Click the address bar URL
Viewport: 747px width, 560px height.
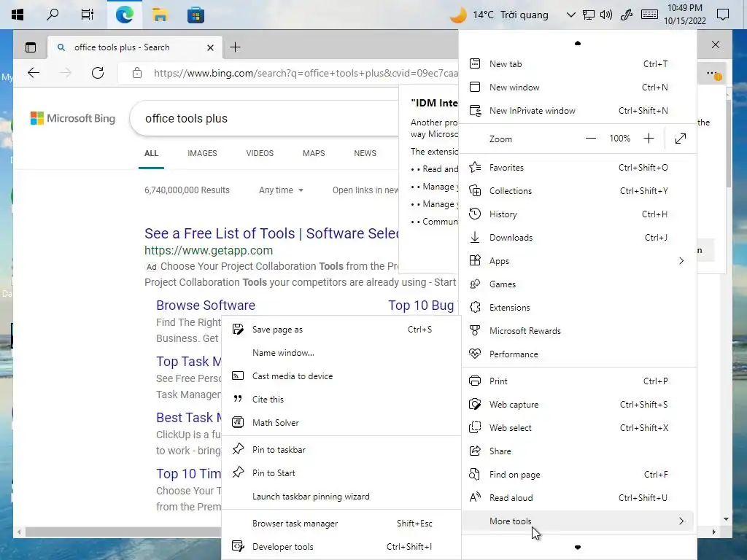pos(306,73)
